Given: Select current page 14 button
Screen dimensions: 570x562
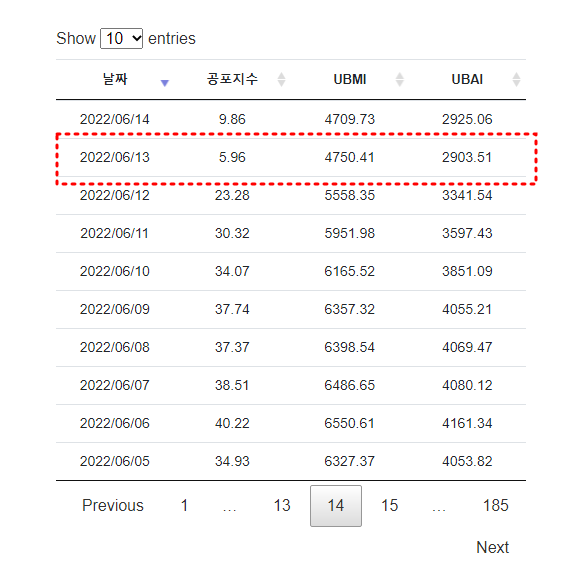Looking at the screenshot, I should tap(336, 506).
